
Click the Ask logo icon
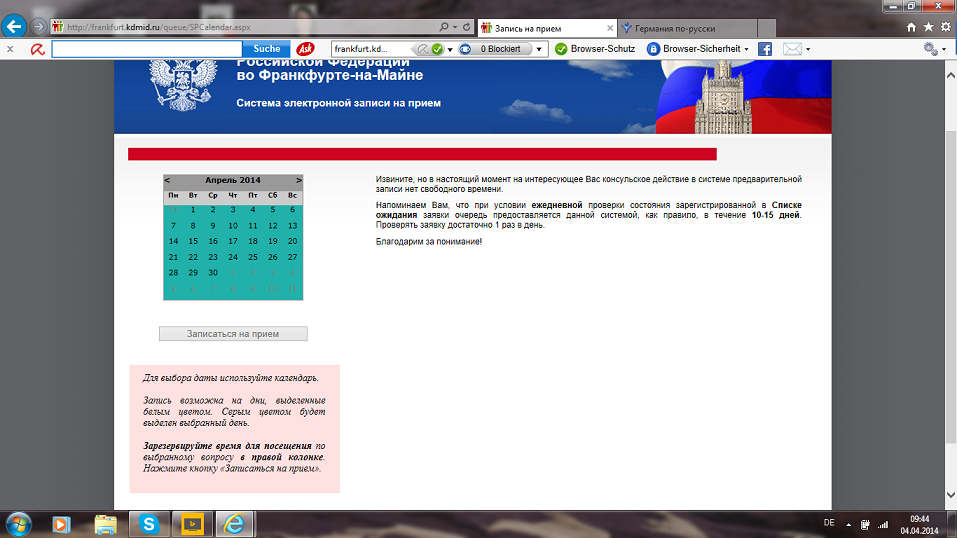[x=306, y=48]
